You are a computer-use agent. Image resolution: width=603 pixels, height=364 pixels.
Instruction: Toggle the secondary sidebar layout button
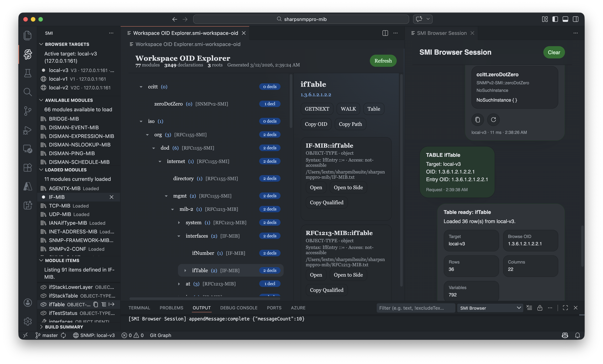[576, 19]
